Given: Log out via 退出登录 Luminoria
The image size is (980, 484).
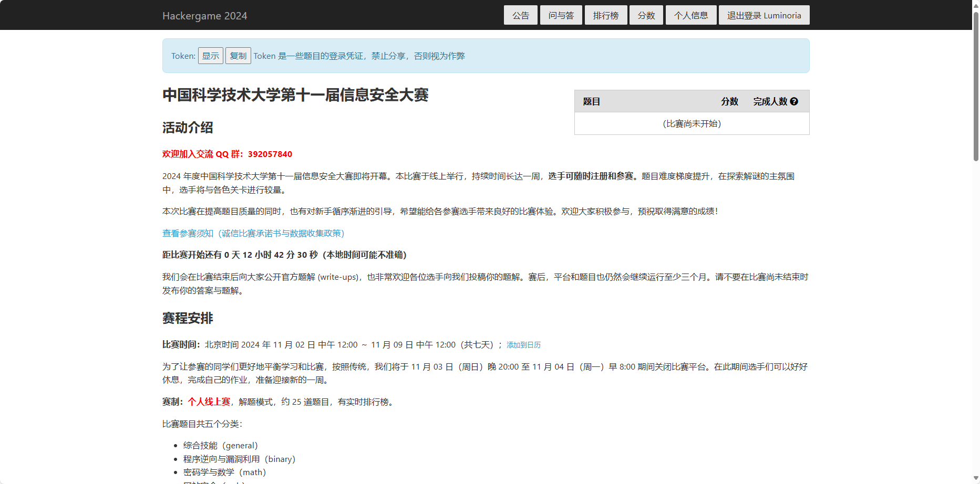Looking at the screenshot, I should point(763,15).
